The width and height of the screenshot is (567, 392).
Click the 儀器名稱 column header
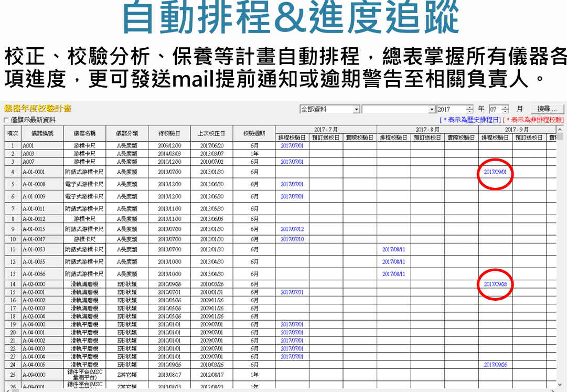84,133
